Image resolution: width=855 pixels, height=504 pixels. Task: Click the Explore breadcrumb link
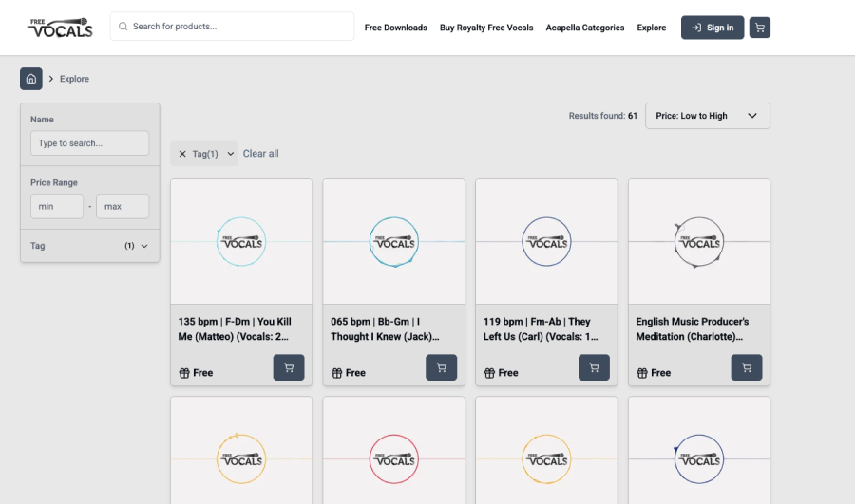74,79
